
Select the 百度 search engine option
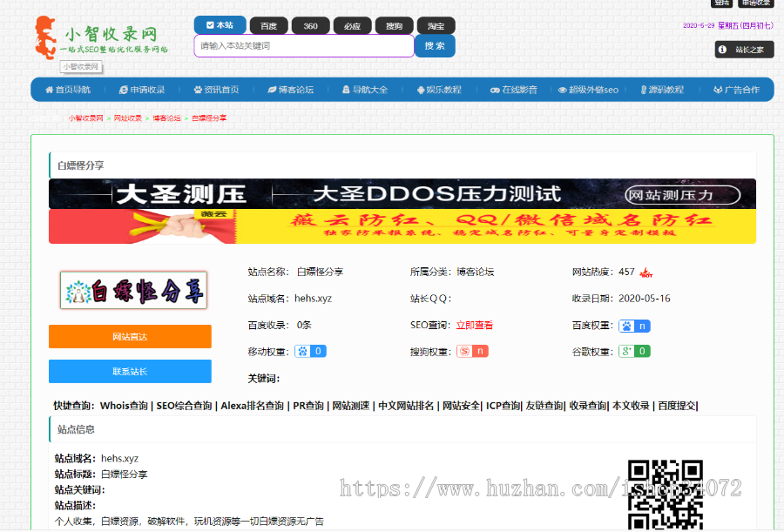pos(268,25)
